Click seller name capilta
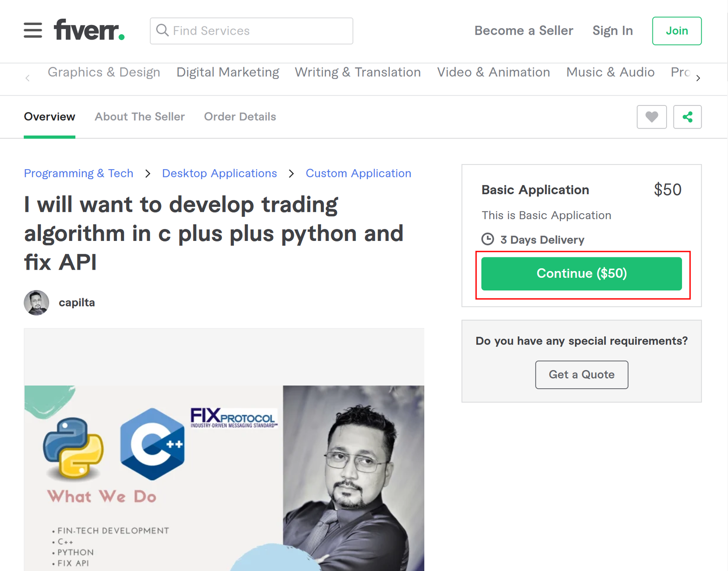Viewport: 728px width, 571px height. [77, 303]
